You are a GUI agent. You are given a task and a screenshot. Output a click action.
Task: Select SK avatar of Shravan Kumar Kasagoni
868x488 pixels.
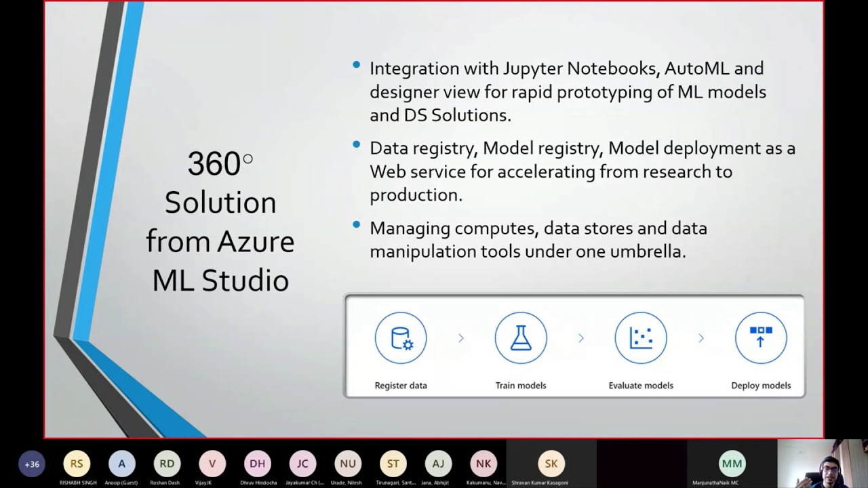coord(551,464)
